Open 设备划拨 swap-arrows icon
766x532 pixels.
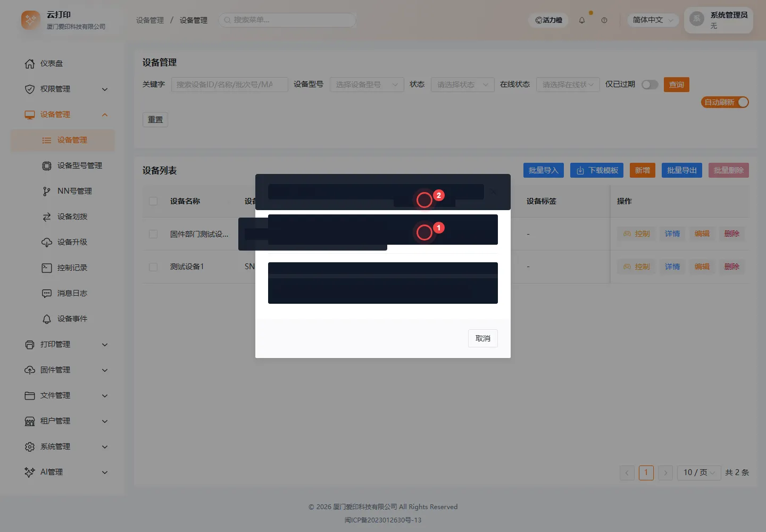(x=47, y=217)
